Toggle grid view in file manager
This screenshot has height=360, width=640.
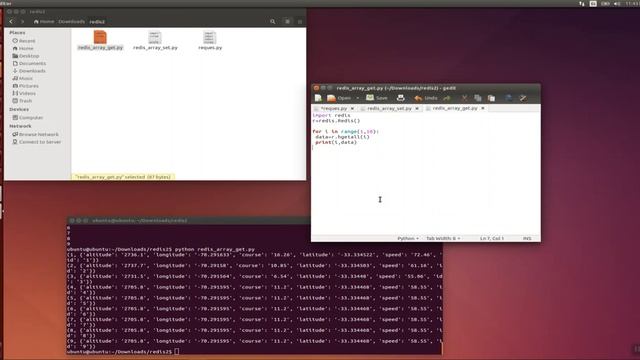[287, 22]
